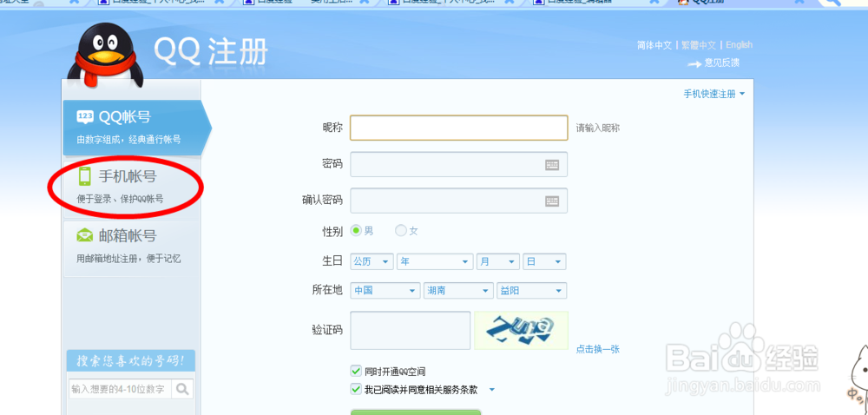Open the 月 birthday month dropdown
This screenshot has width=868, height=415.
497,261
